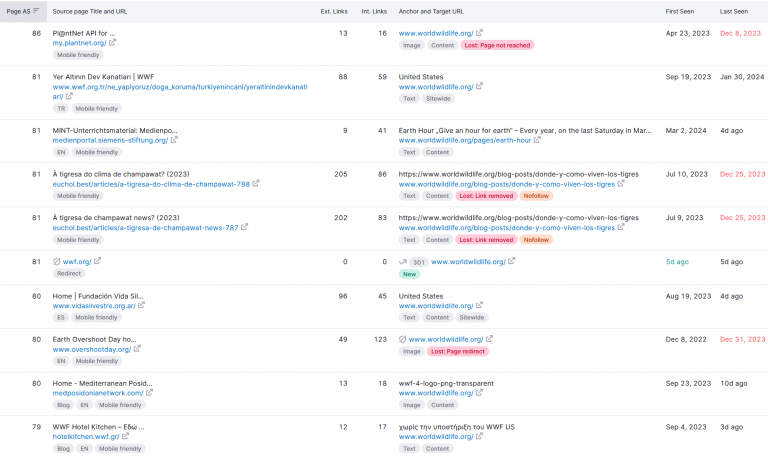Open target external icon in champawat-news-787 row

click(621, 227)
